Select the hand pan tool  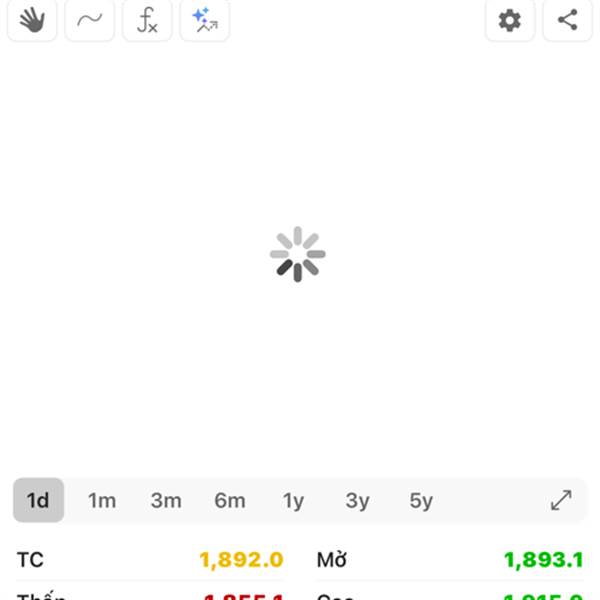pos(32,20)
